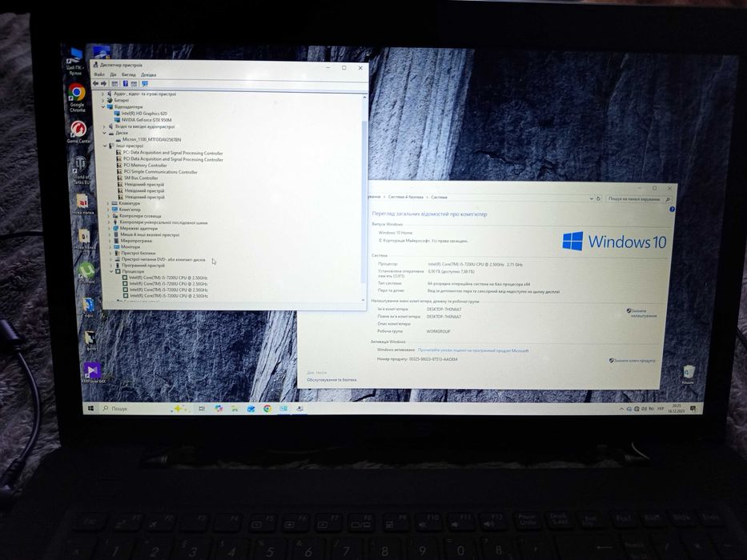Open World of Tanks EU desktop shortcut
The height and width of the screenshot is (560, 747).
81,170
